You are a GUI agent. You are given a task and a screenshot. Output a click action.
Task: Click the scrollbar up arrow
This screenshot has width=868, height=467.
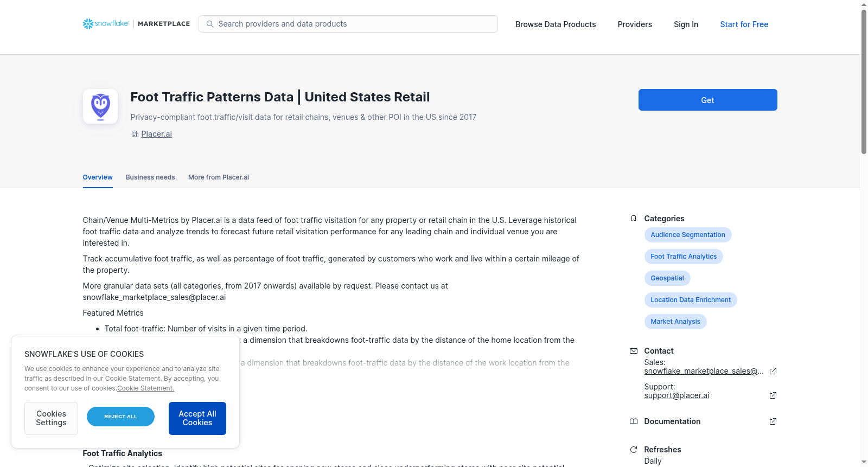[x=864, y=4]
